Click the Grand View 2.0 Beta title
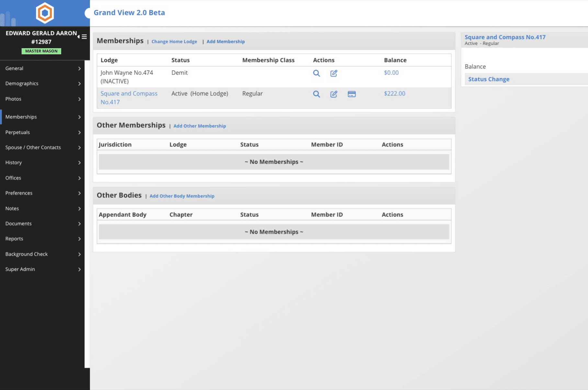 coord(129,13)
